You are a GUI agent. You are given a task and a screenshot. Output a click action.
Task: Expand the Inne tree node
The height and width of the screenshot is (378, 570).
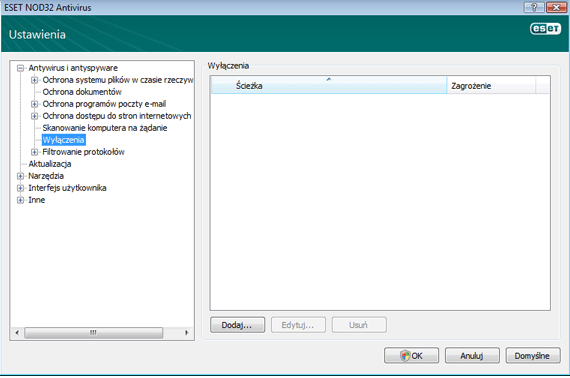coord(20,200)
